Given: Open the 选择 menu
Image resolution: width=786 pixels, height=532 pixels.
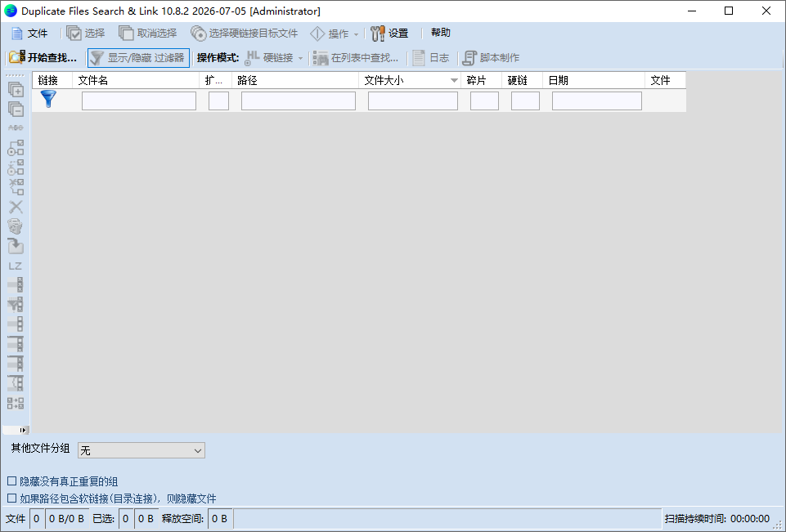Looking at the screenshot, I should pyautogui.click(x=86, y=34).
